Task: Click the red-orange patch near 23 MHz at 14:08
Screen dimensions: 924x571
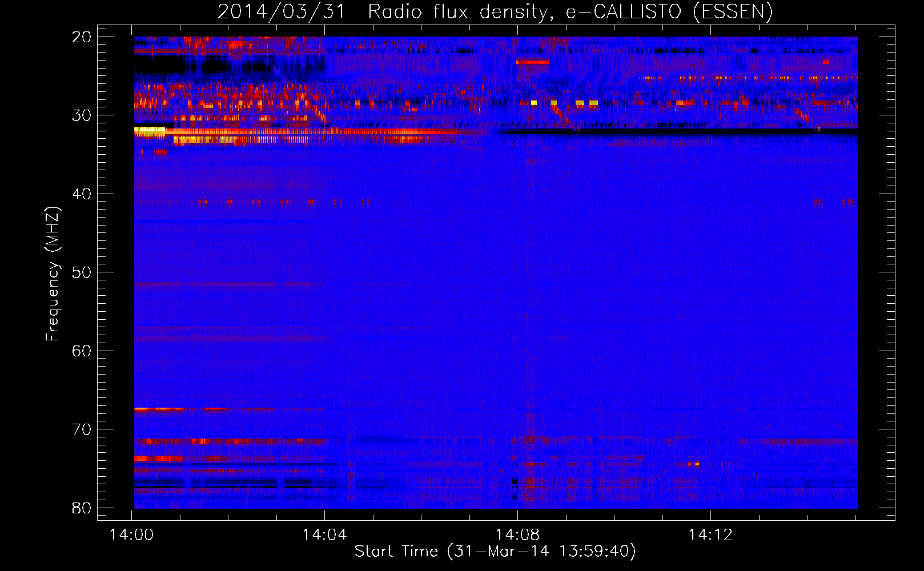Action: pyautogui.click(x=532, y=62)
